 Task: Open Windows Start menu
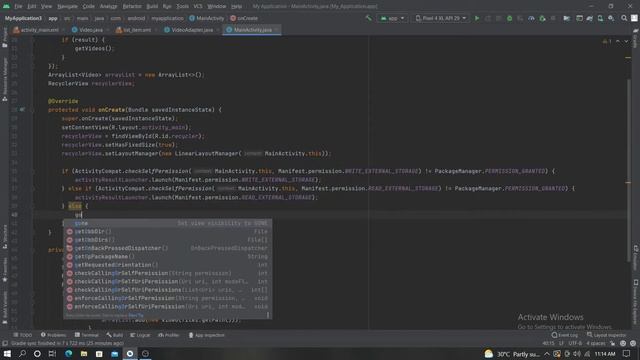click(x=7, y=353)
